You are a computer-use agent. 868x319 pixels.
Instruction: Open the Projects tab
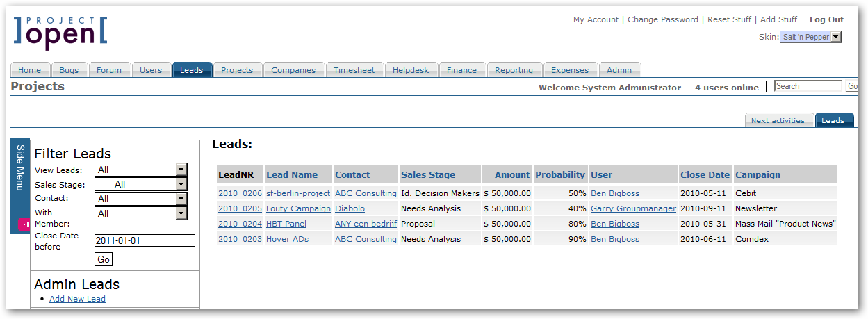pos(237,70)
